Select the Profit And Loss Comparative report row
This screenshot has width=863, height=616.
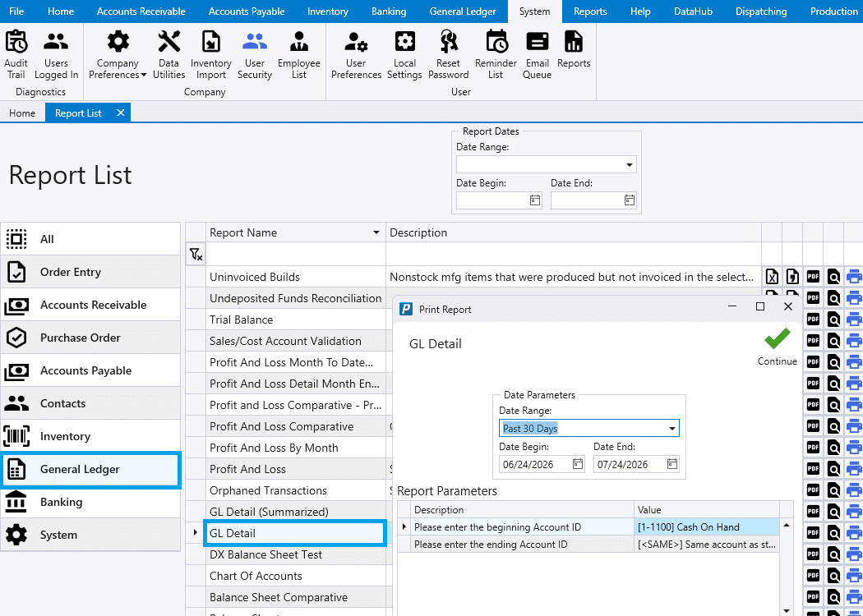tap(296, 426)
